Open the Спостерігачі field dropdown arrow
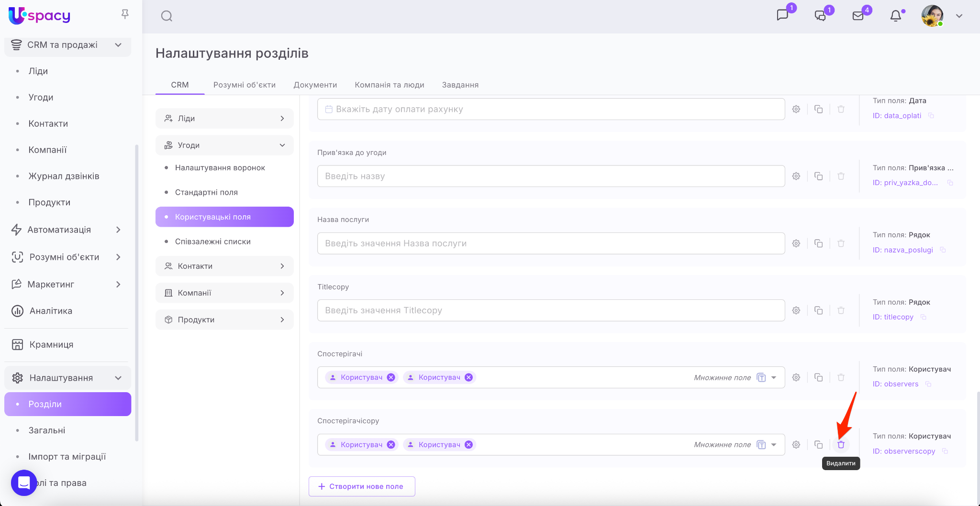This screenshot has height=506, width=980. coord(774,377)
